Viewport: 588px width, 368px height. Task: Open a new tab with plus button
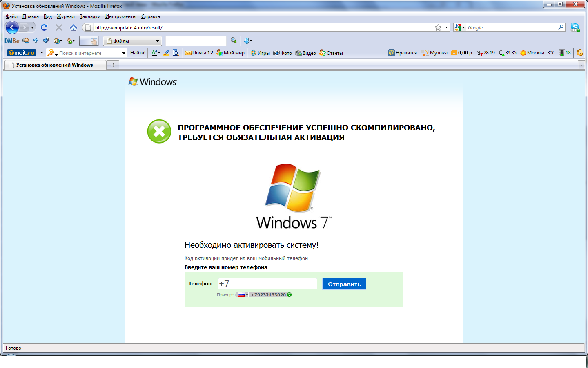click(113, 65)
